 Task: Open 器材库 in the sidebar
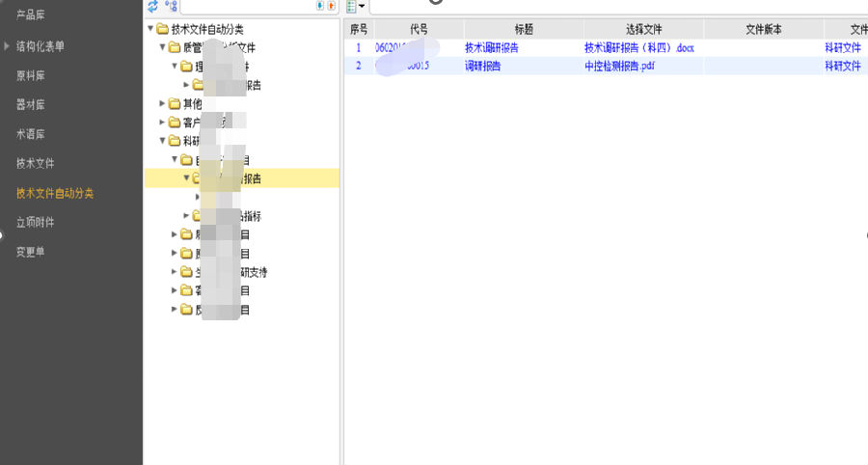click(x=31, y=104)
